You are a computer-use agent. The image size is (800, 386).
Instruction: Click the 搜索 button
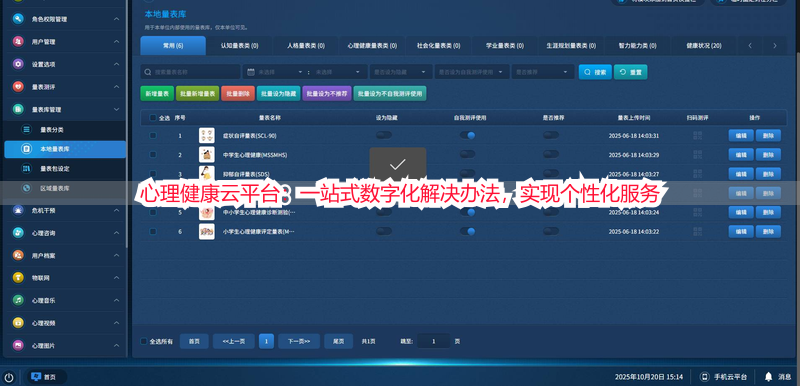[x=595, y=72]
